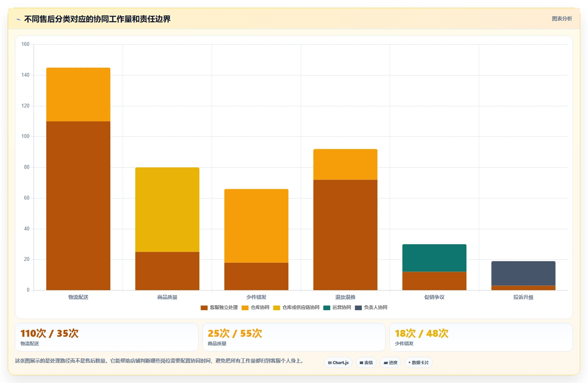Toggle the 仓库或供应链协同 legend item
Screen dimensions: 588x383
pyautogui.click(x=296, y=307)
